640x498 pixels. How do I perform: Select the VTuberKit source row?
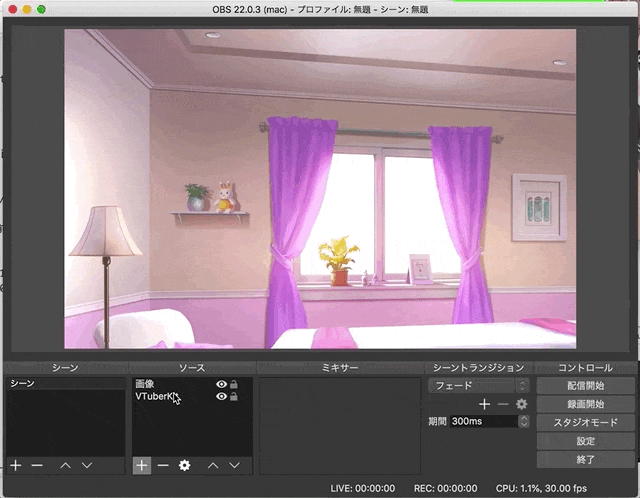(x=192, y=396)
